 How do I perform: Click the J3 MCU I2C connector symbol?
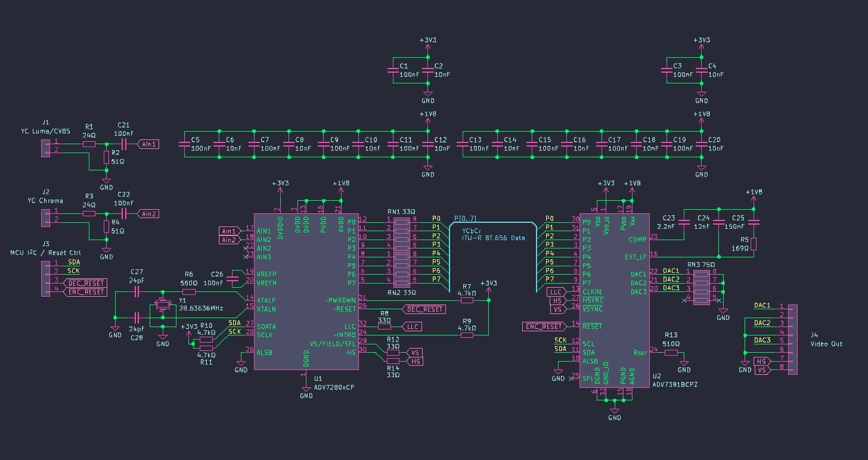tap(46, 277)
